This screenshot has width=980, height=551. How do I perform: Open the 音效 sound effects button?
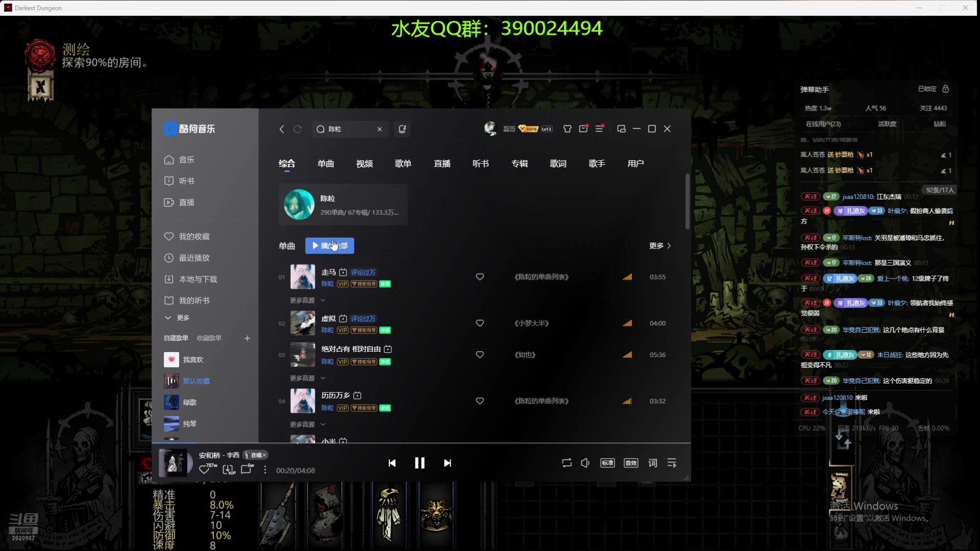[631, 463]
